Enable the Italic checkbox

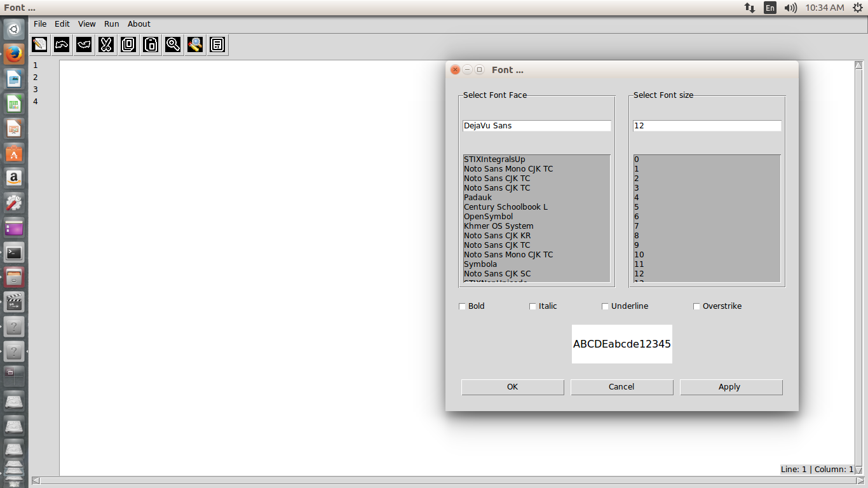(532, 306)
